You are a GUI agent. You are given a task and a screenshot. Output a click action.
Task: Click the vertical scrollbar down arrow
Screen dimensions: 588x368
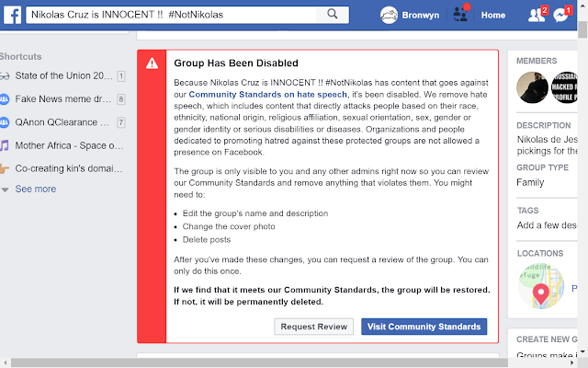click(x=582, y=351)
